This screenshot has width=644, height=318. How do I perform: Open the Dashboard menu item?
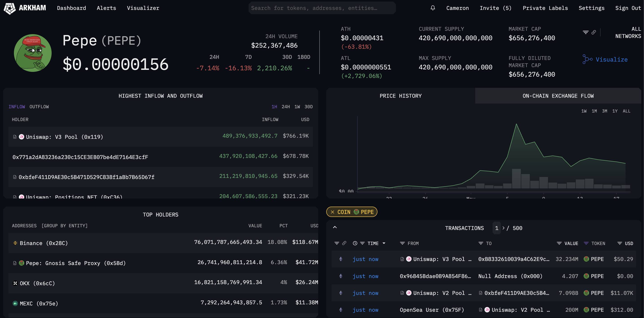tap(72, 8)
